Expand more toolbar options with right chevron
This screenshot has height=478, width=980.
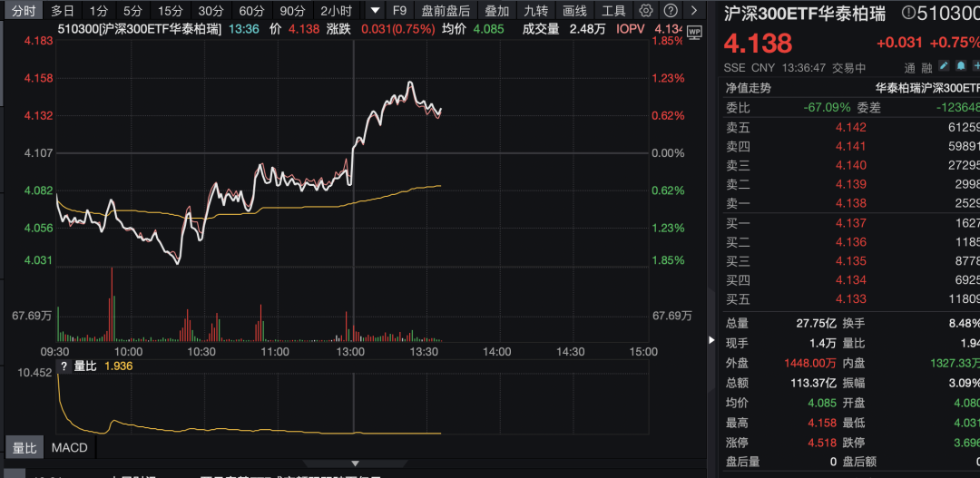pos(693,11)
